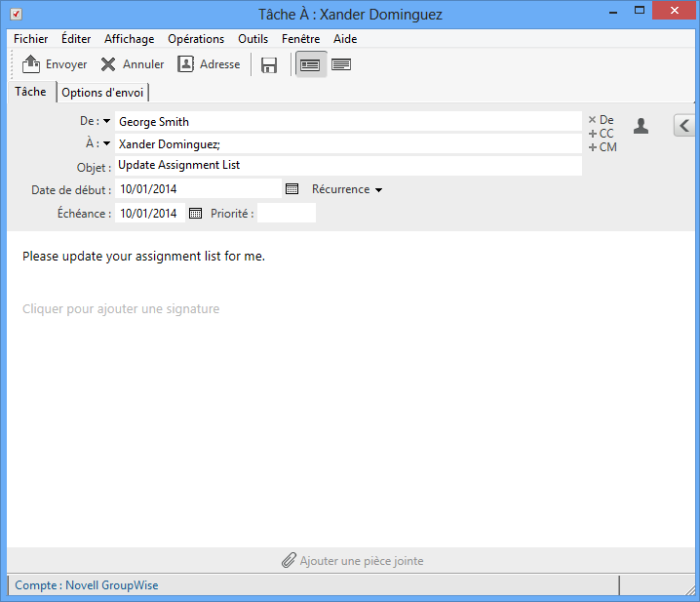Click 'Ajouter une pièce jointe' link
The height and width of the screenshot is (602, 700).
[362, 561]
